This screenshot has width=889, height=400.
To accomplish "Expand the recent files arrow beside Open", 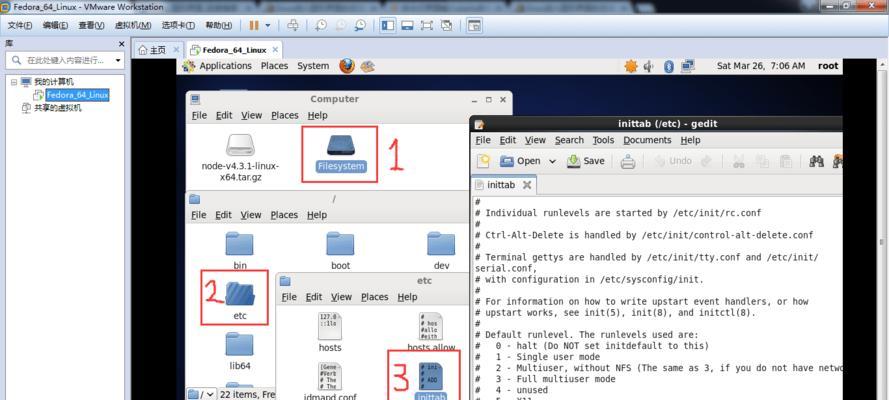I will point(552,161).
